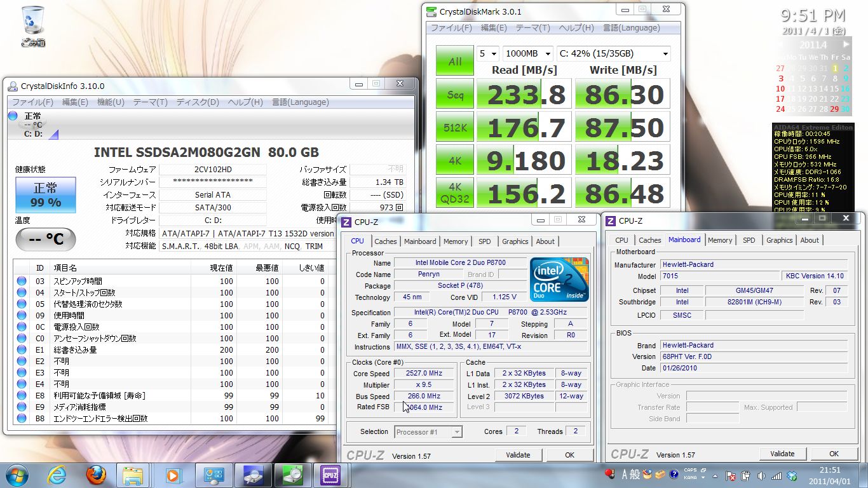Click the power plug tray icon
This screenshot has height=488, width=868.
coord(746,475)
